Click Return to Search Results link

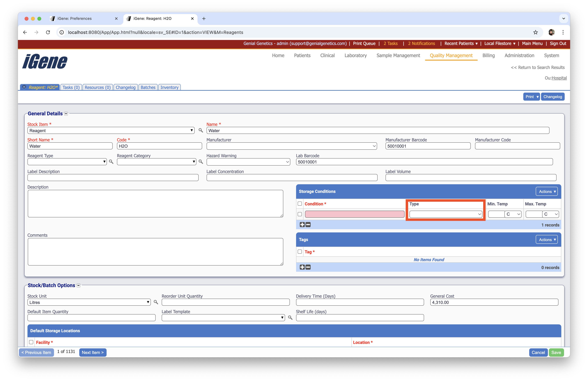537,67
